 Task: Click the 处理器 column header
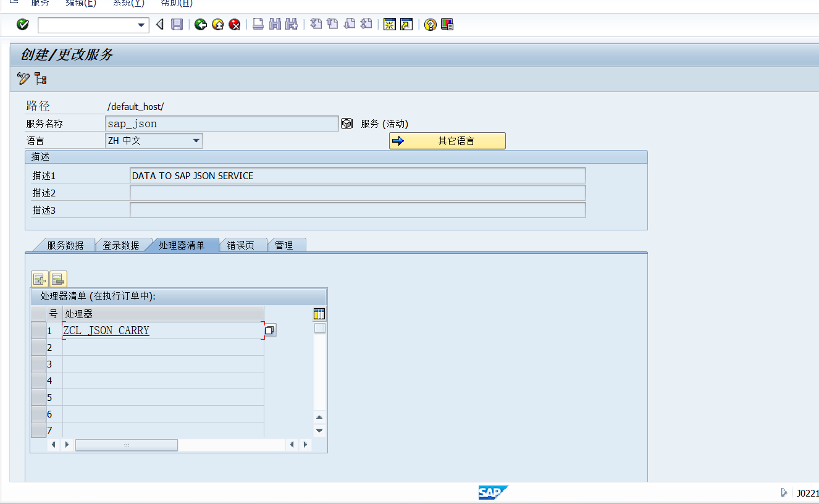click(x=163, y=314)
